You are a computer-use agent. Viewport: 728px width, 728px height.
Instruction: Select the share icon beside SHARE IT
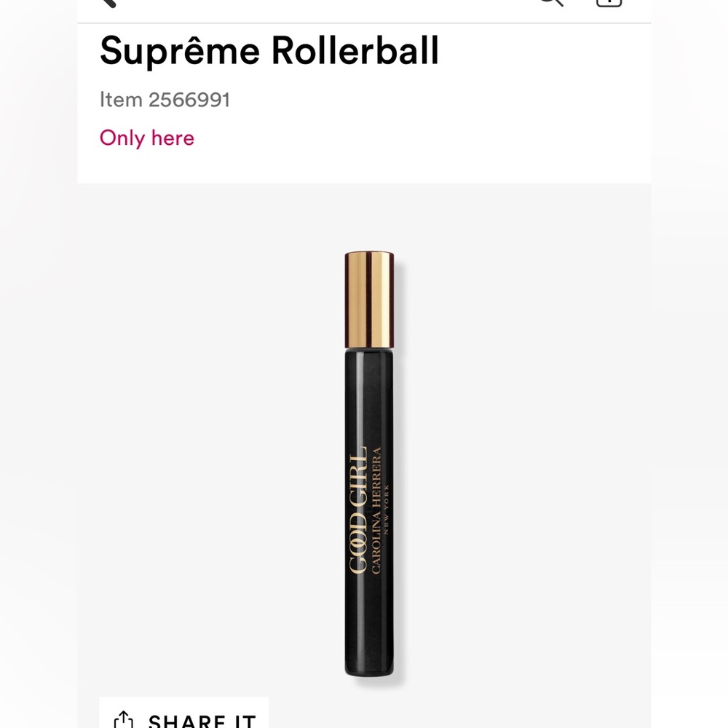coord(123,721)
